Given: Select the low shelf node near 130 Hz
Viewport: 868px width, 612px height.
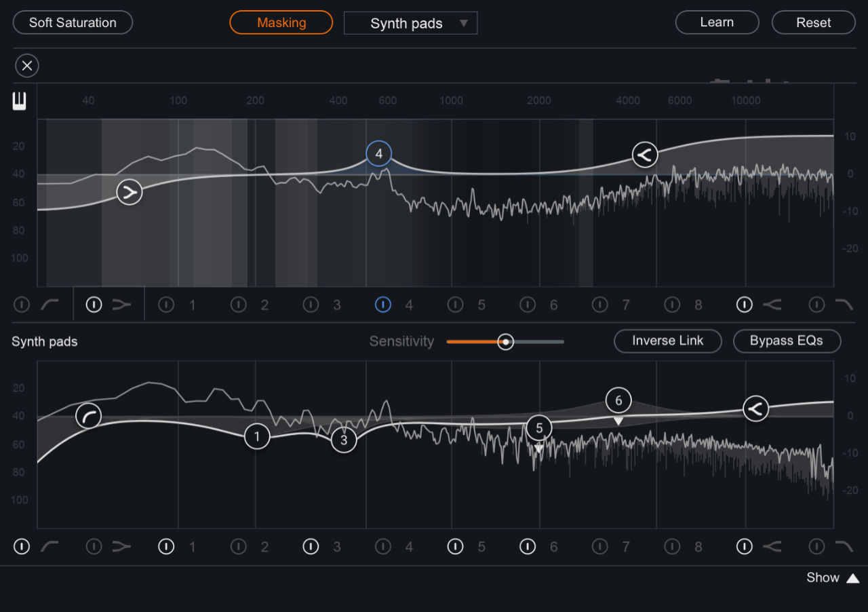Looking at the screenshot, I should [129, 192].
